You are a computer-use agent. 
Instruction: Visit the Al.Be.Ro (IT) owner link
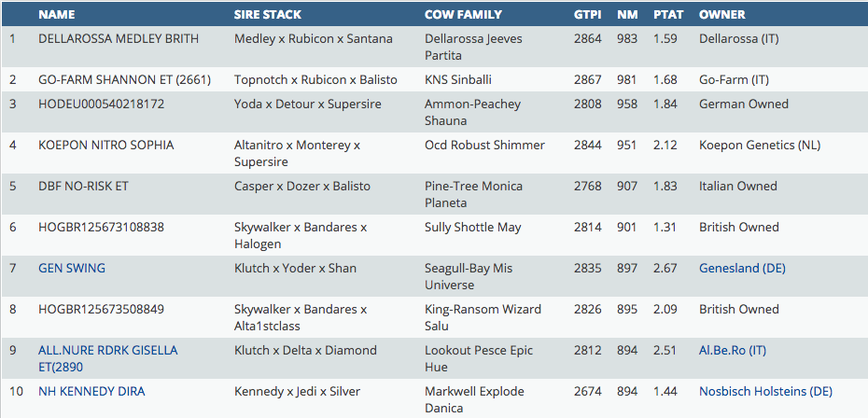[733, 351]
